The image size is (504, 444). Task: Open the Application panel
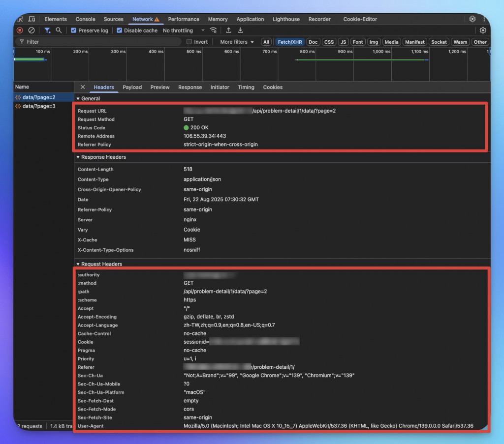coord(250,19)
